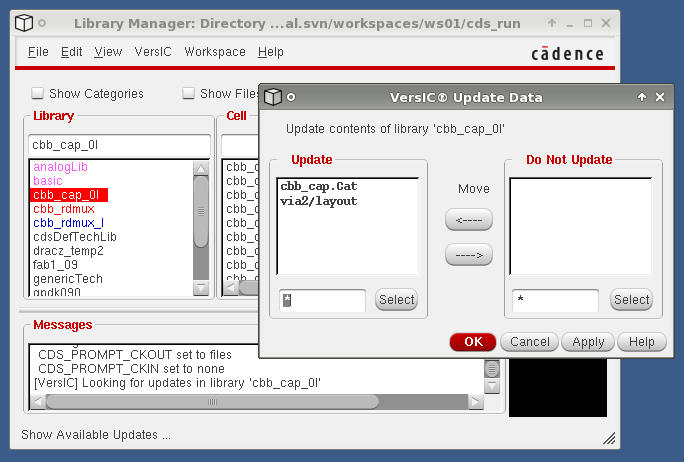Click the Messages scroll down arrow
The height and width of the screenshot is (462, 684).
tap(492, 385)
